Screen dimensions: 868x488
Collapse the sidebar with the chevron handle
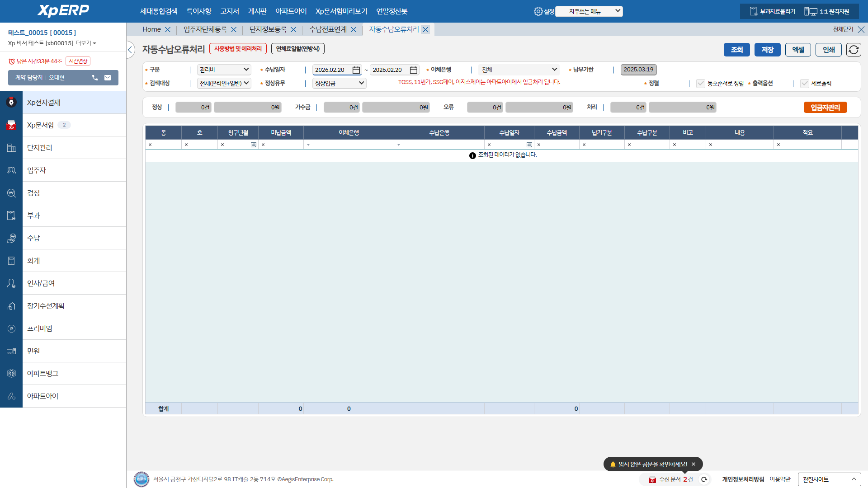coord(130,50)
